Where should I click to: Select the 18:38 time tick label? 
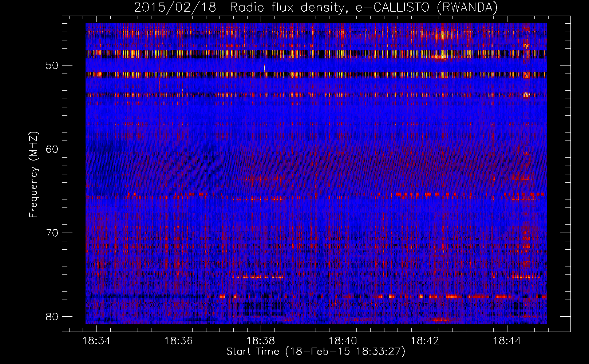(x=261, y=341)
